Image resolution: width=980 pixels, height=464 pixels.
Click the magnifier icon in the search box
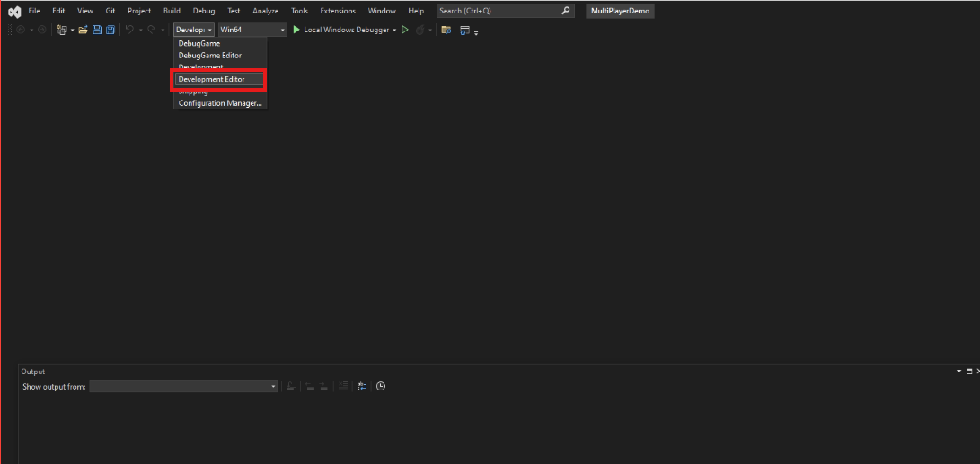tap(565, 11)
